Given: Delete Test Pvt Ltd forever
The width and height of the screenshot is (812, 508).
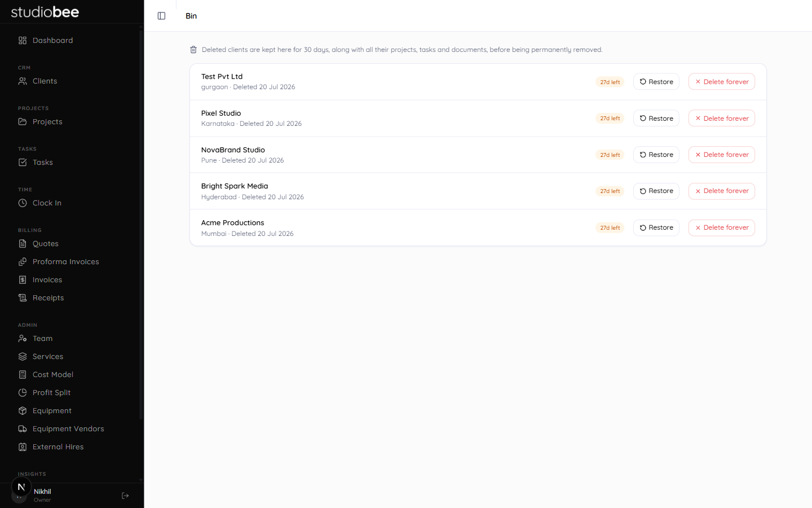Looking at the screenshot, I should [722, 82].
